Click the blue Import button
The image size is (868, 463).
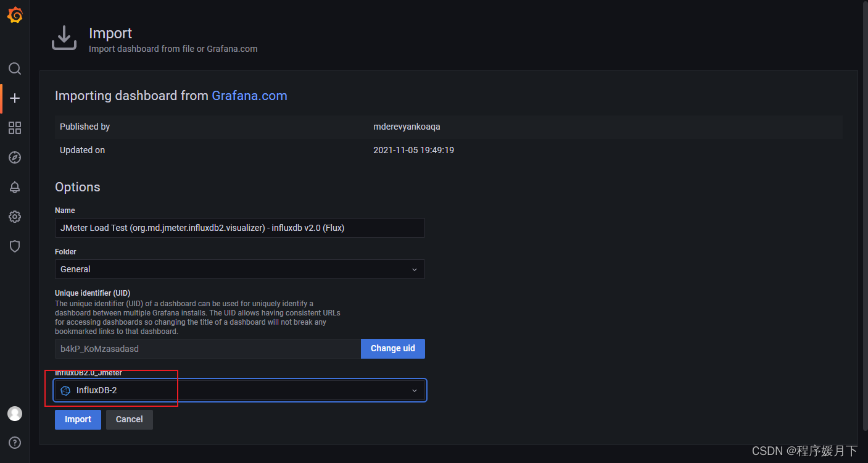pyautogui.click(x=78, y=419)
